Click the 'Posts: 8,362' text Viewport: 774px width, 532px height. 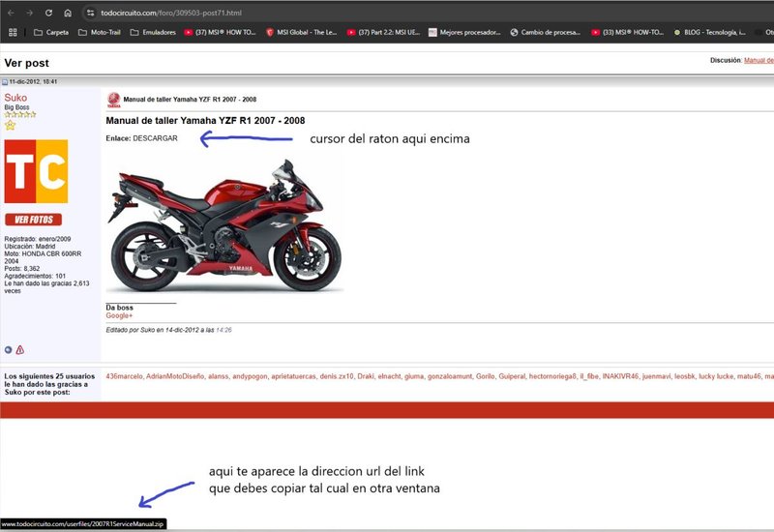22,269
